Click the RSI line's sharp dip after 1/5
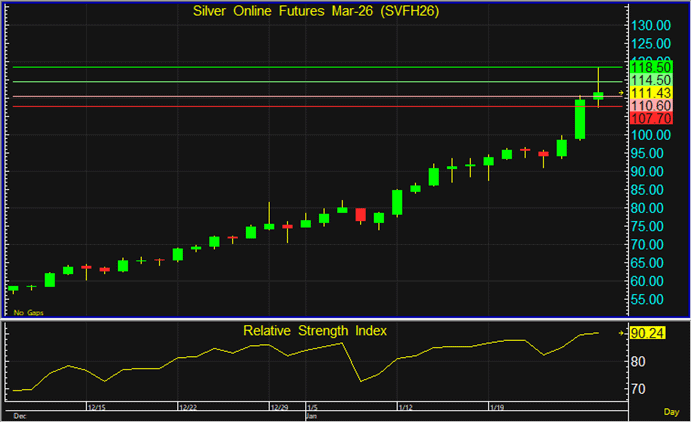The height and width of the screenshot is (423, 692). tap(360, 380)
